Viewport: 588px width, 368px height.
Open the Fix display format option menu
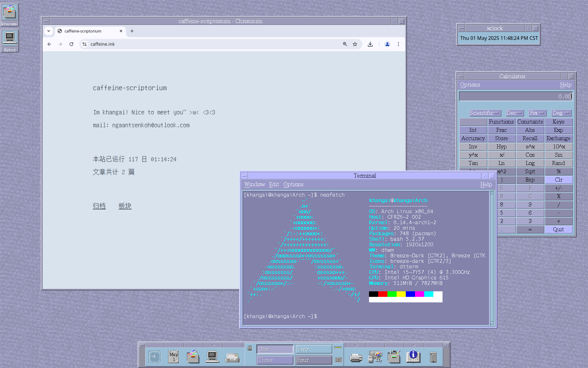(x=537, y=113)
